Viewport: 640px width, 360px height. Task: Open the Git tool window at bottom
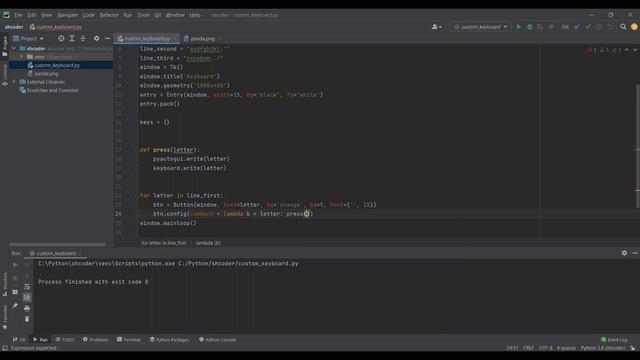pyautogui.click(x=19, y=340)
